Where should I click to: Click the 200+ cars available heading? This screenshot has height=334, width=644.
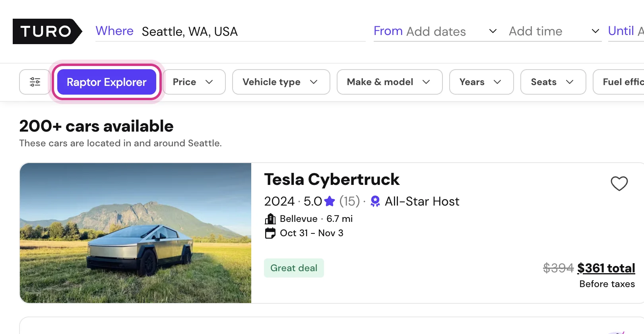point(97,126)
